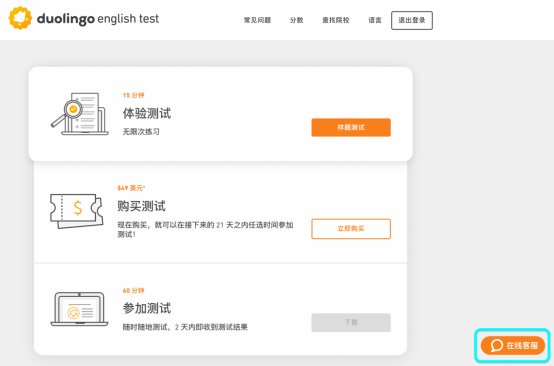554x366 pixels.
Task: Click the chat bubble icon in 在线客服
Action: point(496,345)
